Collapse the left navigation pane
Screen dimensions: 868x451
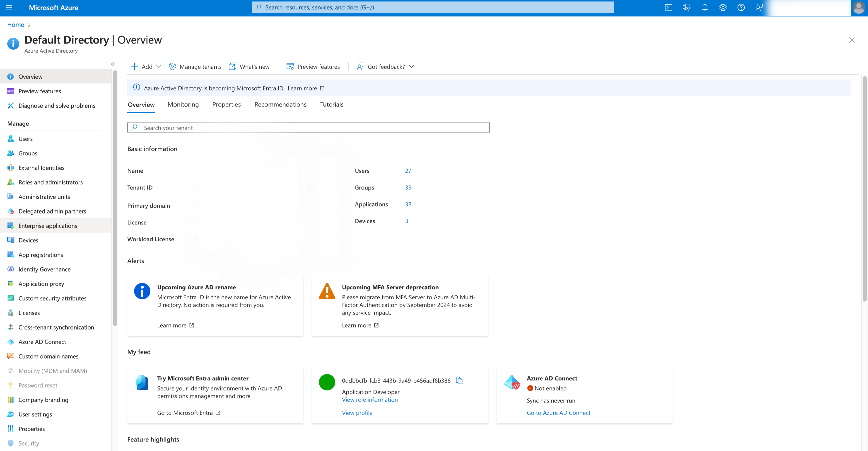(x=113, y=64)
